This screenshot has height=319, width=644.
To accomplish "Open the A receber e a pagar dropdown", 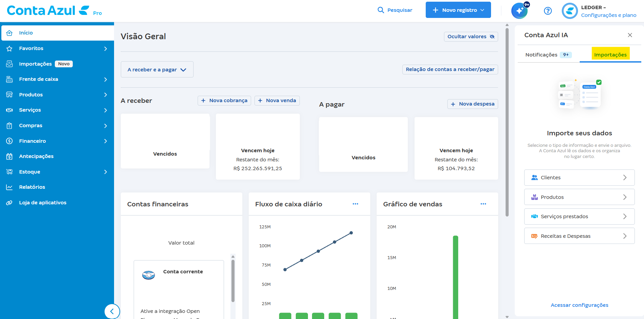I will 157,69.
